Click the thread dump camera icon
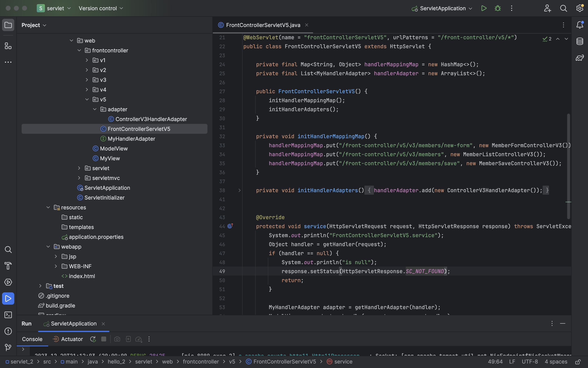This screenshot has height=368, width=588. (117, 339)
